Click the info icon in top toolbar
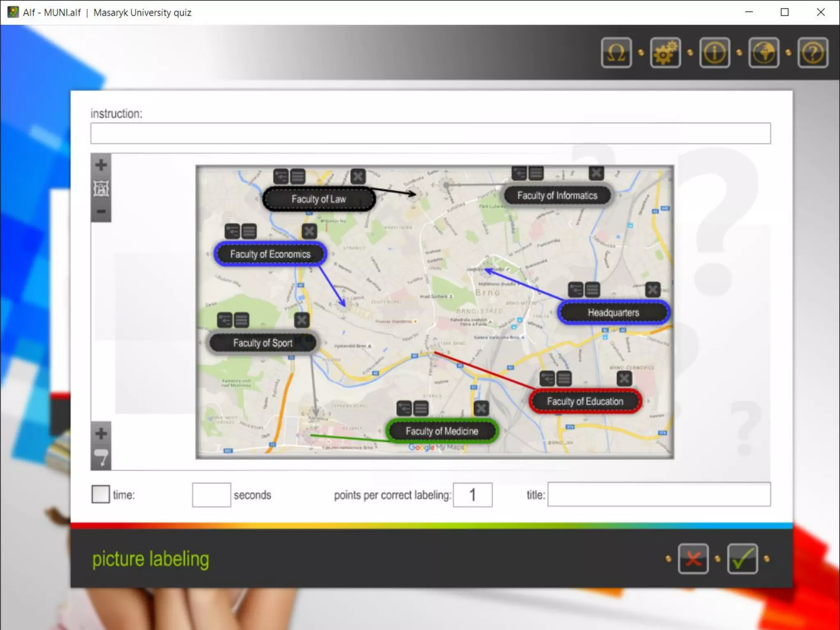The image size is (840, 630). (714, 53)
